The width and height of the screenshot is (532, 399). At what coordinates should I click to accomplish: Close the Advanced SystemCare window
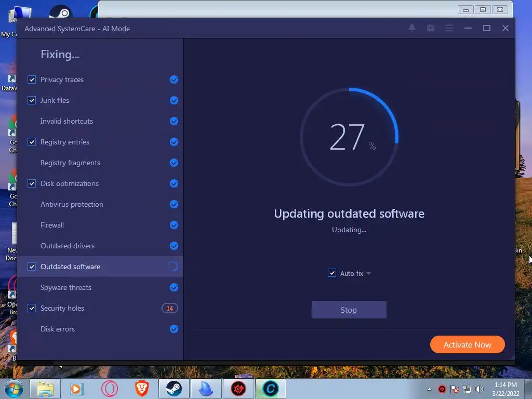tap(505, 28)
